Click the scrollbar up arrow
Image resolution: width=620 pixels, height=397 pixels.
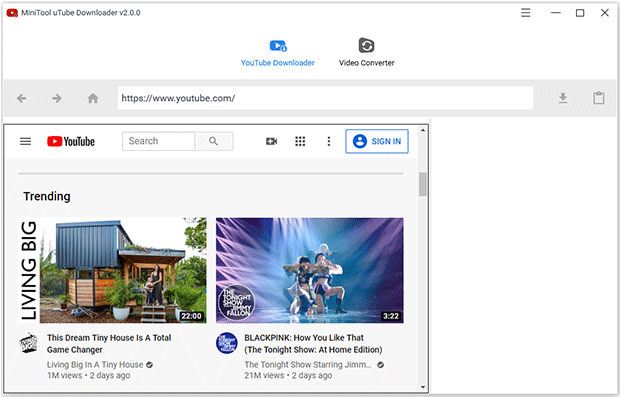[x=423, y=130]
